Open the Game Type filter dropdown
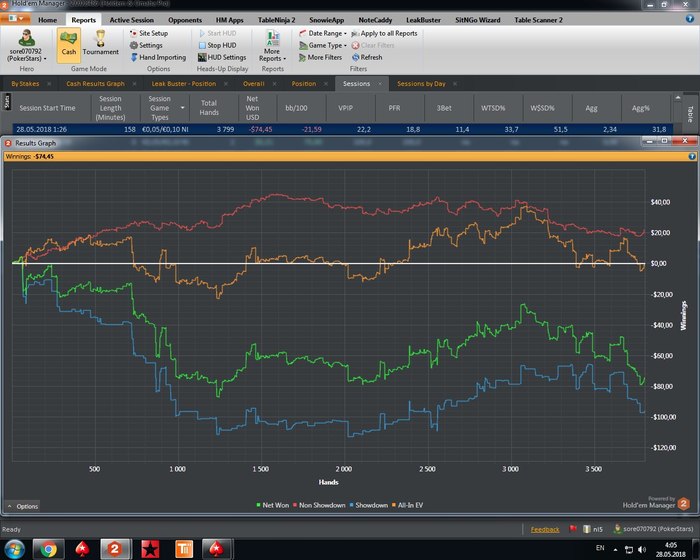Viewport: 700px width, 560px height. (x=323, y=45)
